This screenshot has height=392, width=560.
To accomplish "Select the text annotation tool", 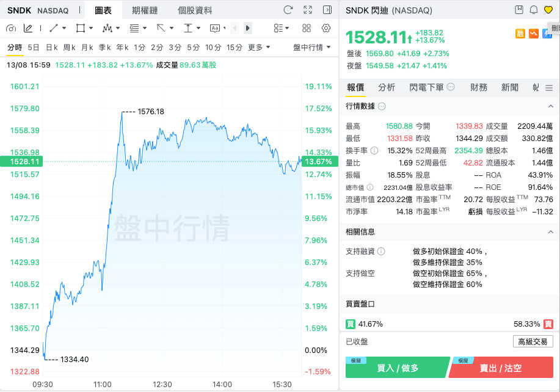I will pyautogui.click(x=215, y=28).
